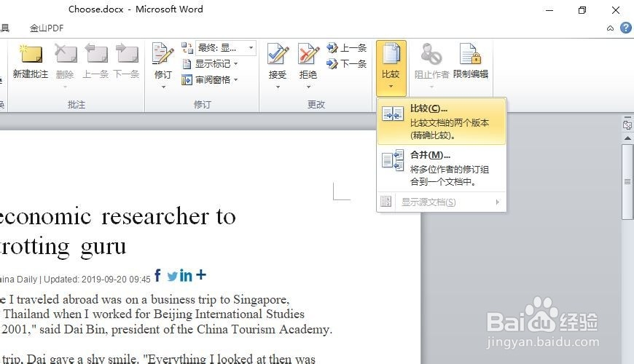
Task: Click the vertical scrollbar thumb
Action: pos(627,181)
